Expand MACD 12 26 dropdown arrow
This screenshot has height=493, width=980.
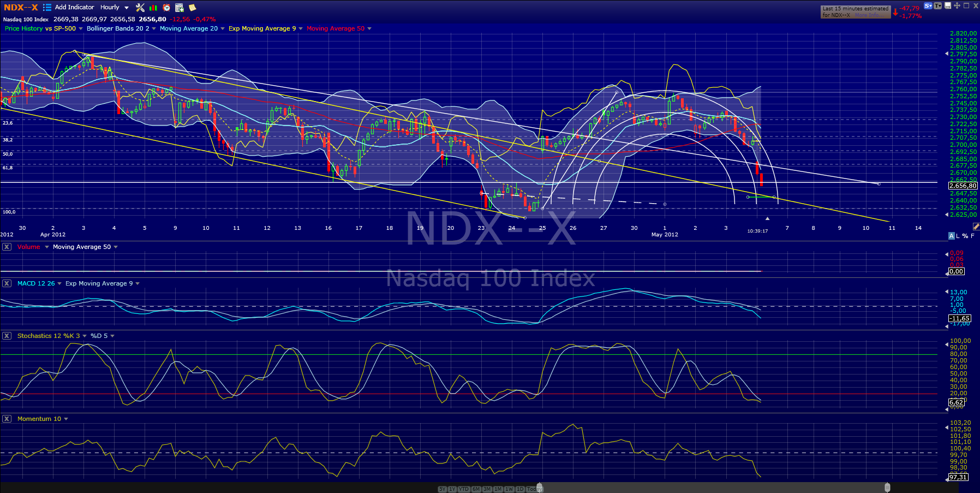pyautogui.click(x=59, y=283)
